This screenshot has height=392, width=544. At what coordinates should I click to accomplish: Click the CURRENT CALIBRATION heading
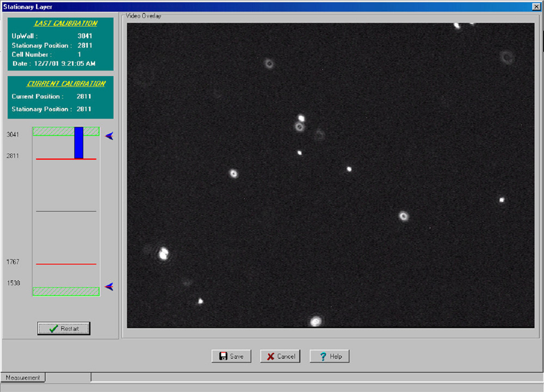coord(66,84)
